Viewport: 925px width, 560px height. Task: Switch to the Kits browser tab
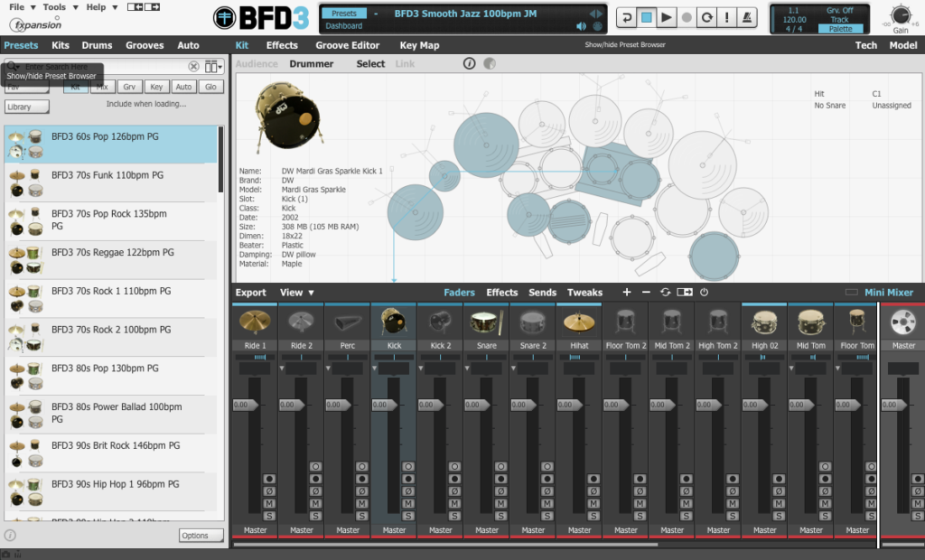click(x=61, y=45)
